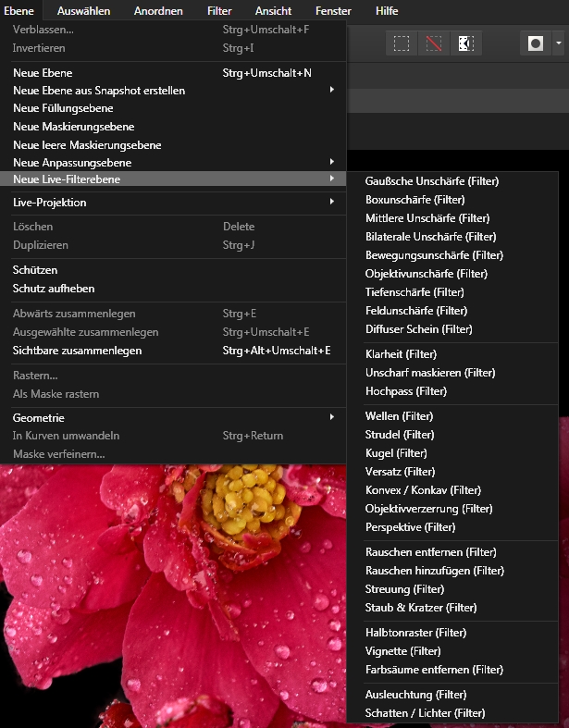Select Mittlere Unschärfe (Filter)
Viewport: 569px width, 728px height.
[x=452, y=218]
